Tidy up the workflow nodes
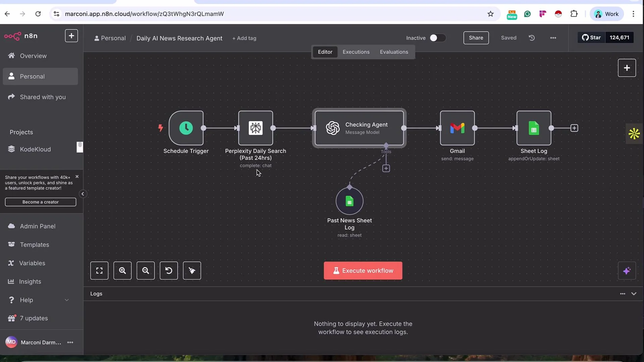Screen dimensions: 644x362 (192, 270)
